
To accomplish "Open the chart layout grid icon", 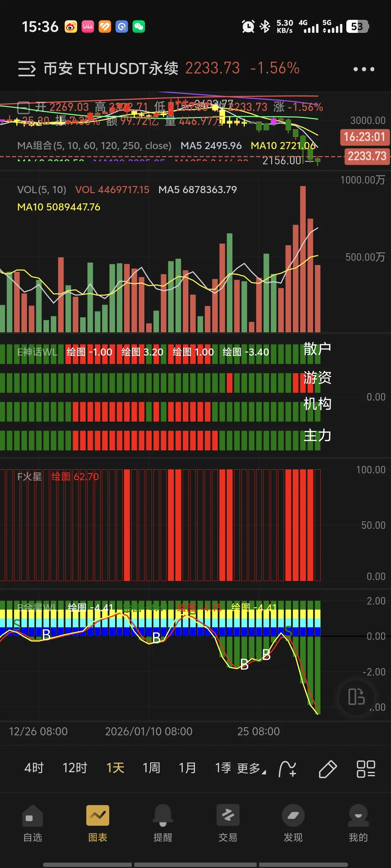I will pos(366,769).
